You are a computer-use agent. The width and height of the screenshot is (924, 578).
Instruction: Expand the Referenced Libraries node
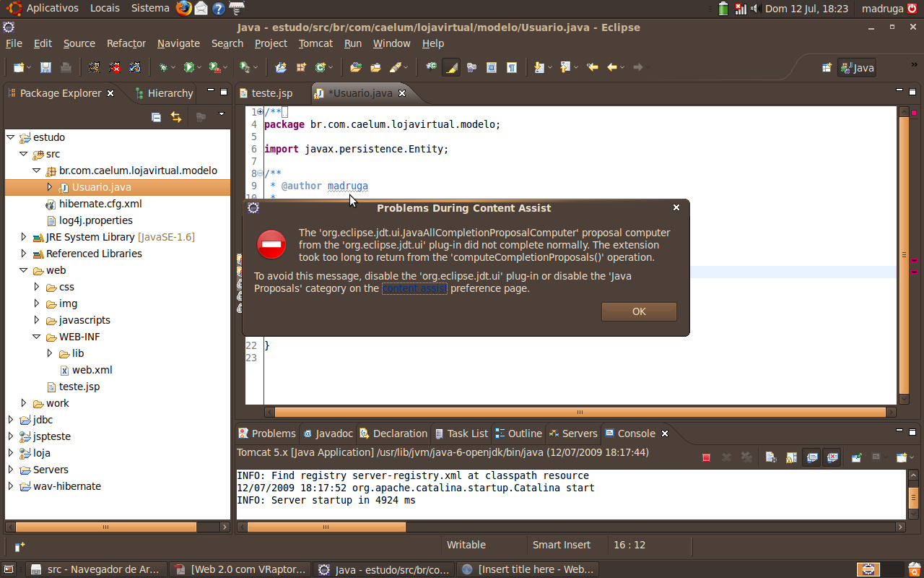click(24, 254)
